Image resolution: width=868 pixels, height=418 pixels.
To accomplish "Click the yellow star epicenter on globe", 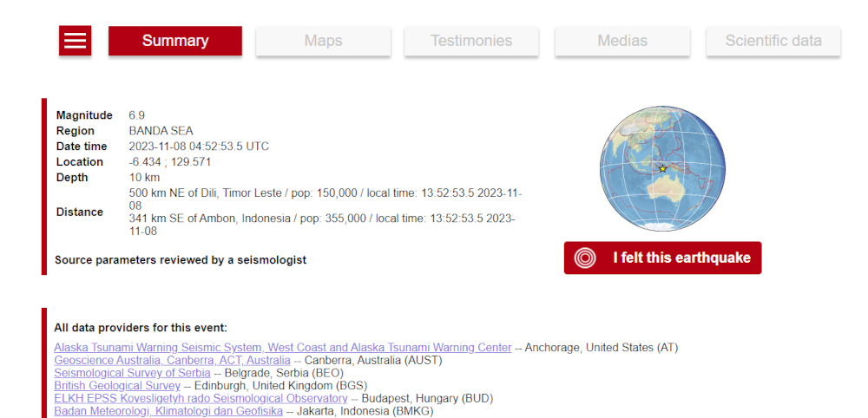I will 662,168.
